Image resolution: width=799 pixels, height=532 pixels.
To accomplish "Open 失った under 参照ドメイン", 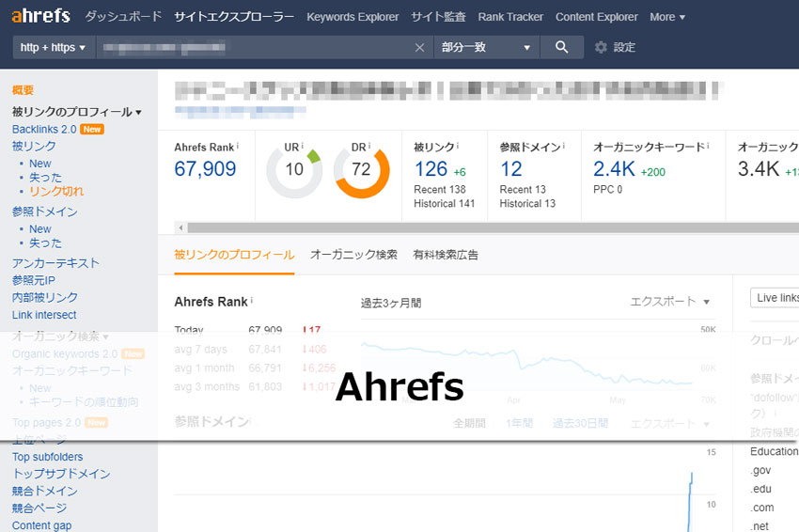I will (x=45, y=243).
